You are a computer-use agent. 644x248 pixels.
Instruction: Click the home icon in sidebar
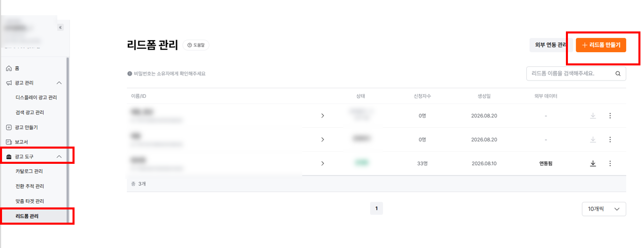click(9, 68)
